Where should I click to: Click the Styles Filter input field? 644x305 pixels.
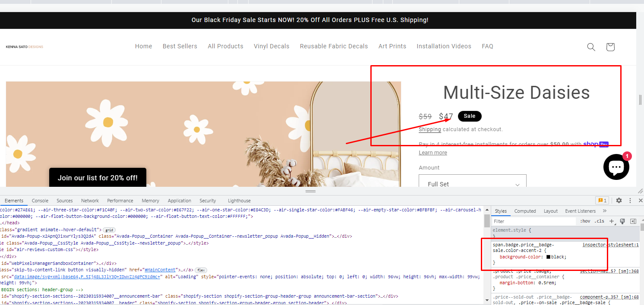[x=533, y=221]
